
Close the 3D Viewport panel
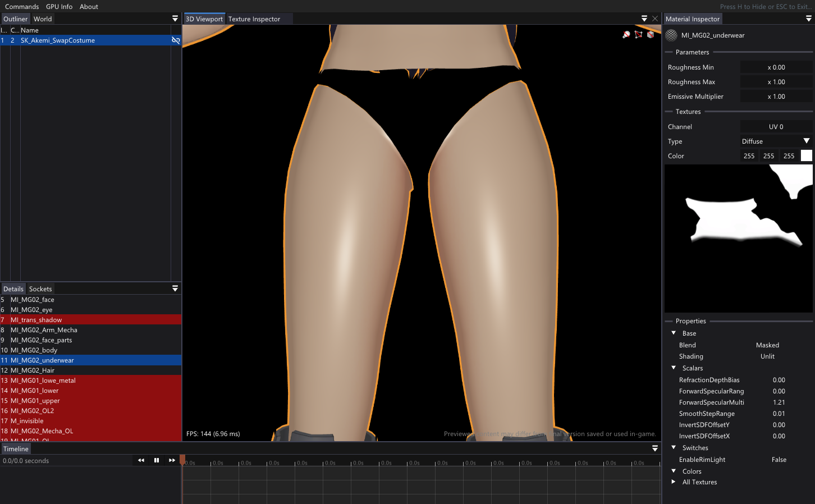point(655,19)
